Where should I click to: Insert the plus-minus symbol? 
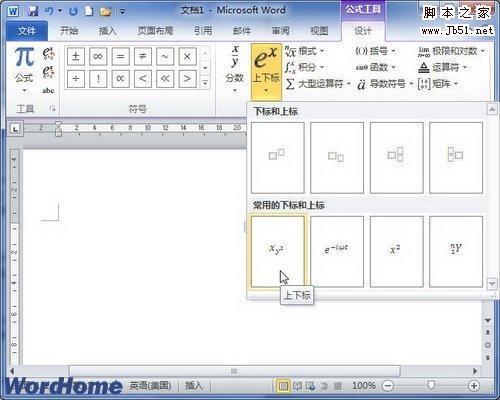[x=76, y=56]
